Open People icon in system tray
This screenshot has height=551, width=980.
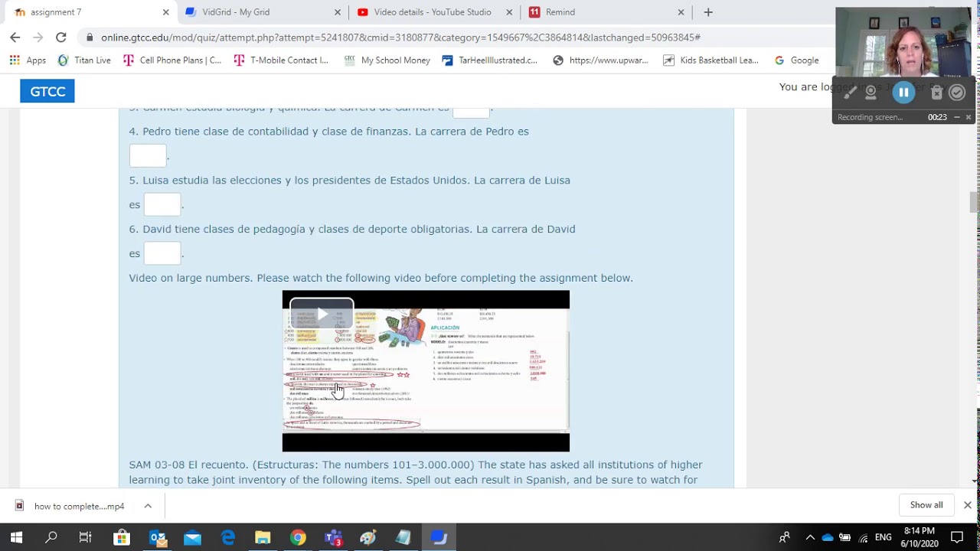click(x=785, y=537)
